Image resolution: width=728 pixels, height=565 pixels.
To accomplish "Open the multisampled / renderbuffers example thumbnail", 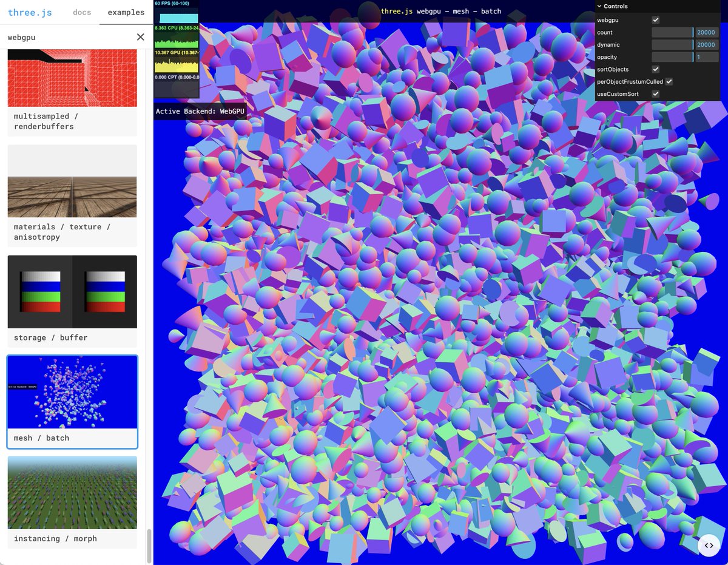I will pos(72,79).
